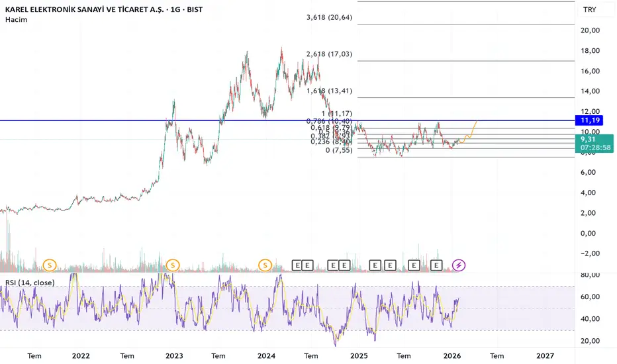The image size is (617, 364).
Task: Click the 2026 time axis label
Action: point(452,356)
